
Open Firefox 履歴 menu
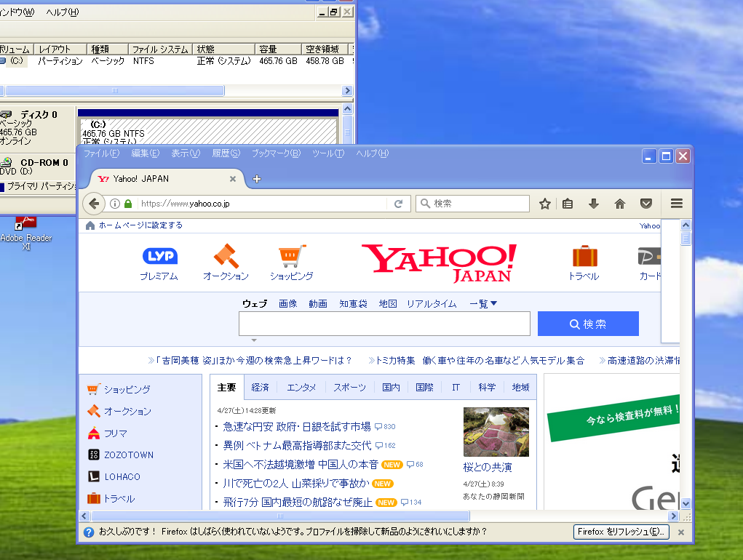pyautogui.click(x=226, y=153)
